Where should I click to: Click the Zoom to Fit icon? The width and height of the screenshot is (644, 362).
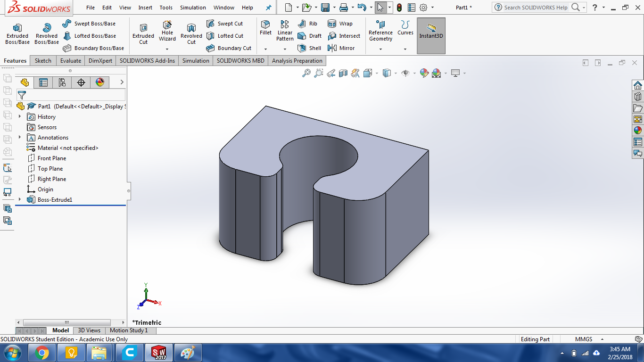(x=306, y=73)
